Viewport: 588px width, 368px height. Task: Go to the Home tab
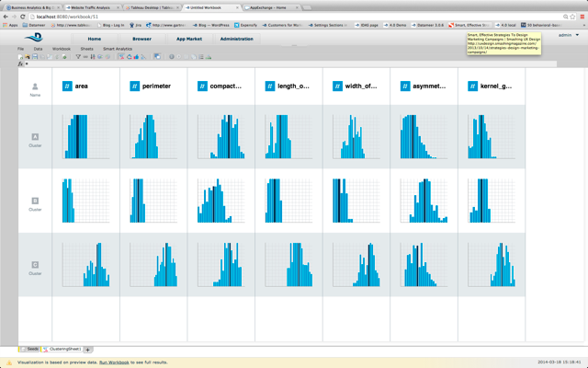[x=94, y=39]
